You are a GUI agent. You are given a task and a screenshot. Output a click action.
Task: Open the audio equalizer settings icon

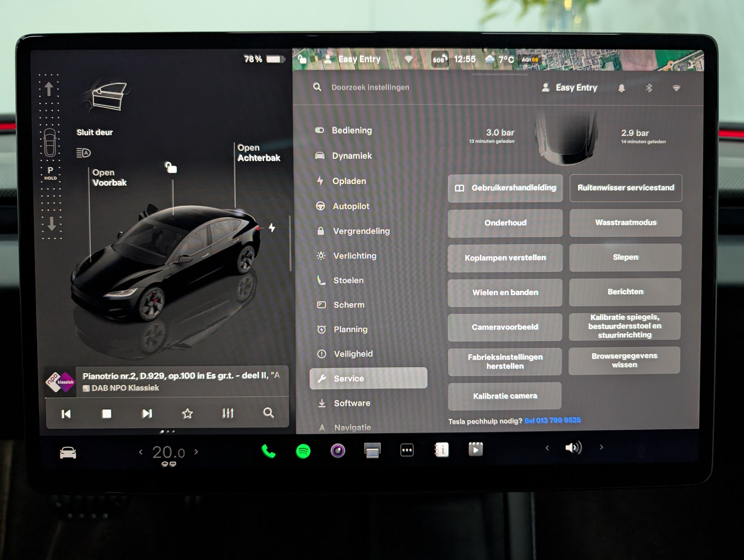point(228,414)
